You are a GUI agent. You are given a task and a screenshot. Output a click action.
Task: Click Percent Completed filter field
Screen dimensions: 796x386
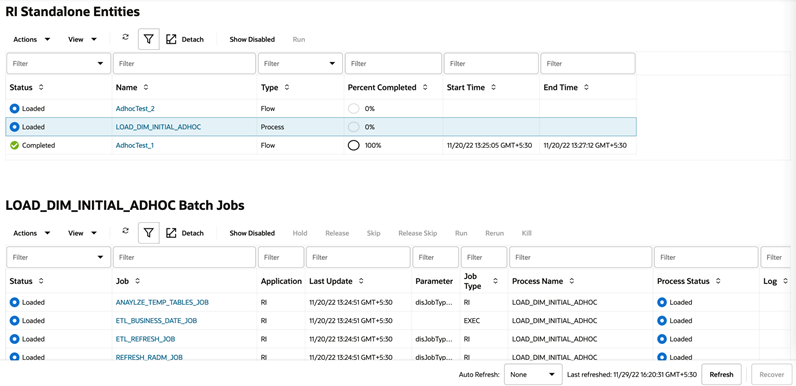pyautogui.click(x=393, y=63)
